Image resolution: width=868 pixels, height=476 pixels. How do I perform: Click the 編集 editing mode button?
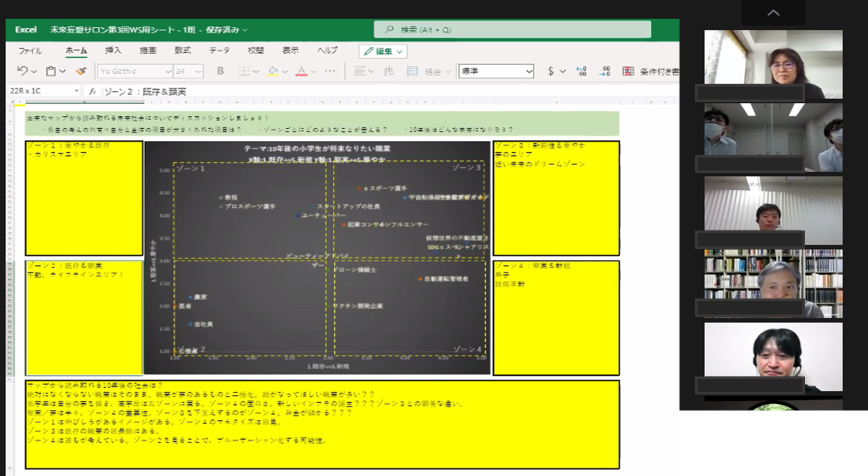[382, 51]
